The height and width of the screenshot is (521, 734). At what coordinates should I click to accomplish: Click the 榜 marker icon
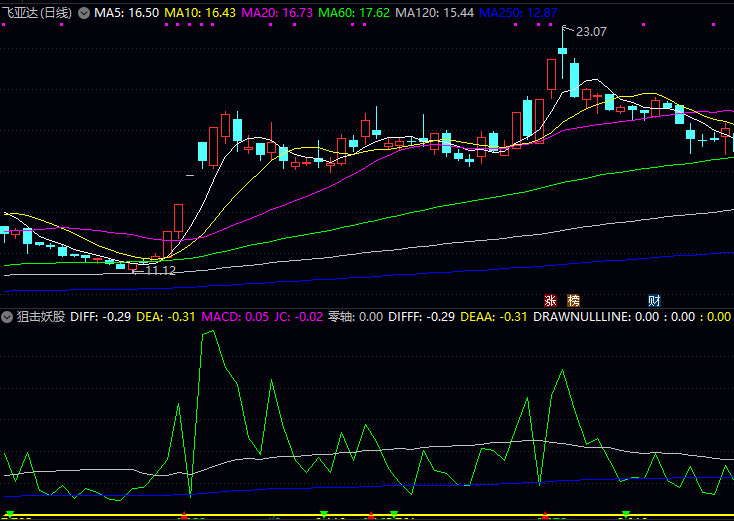tap(573, 300)
